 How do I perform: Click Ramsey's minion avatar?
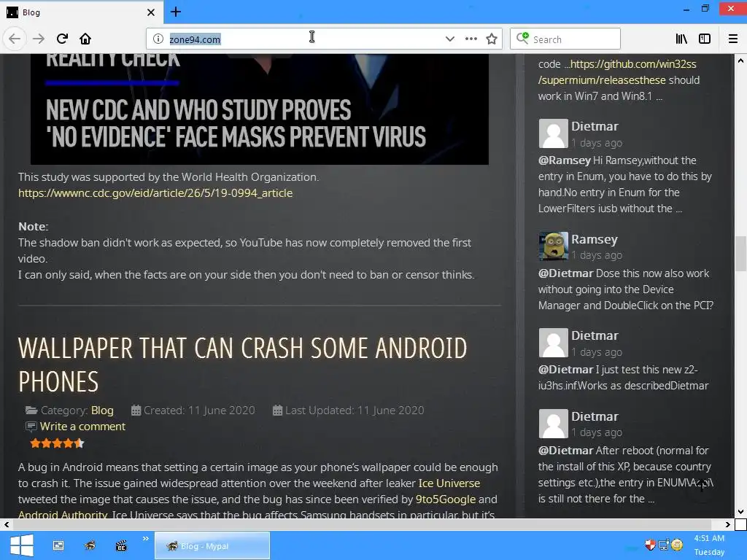coord(553,246)
